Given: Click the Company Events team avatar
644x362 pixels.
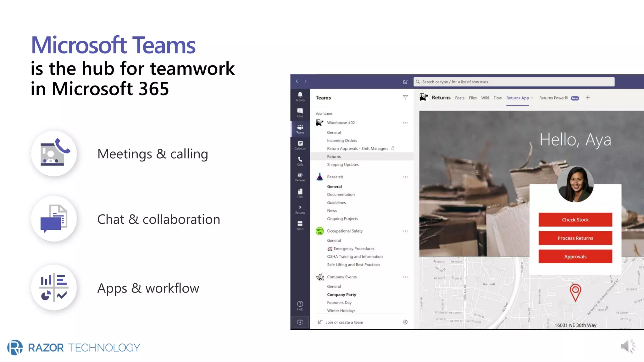Looking at the screenshot, I should coord(319,277).
